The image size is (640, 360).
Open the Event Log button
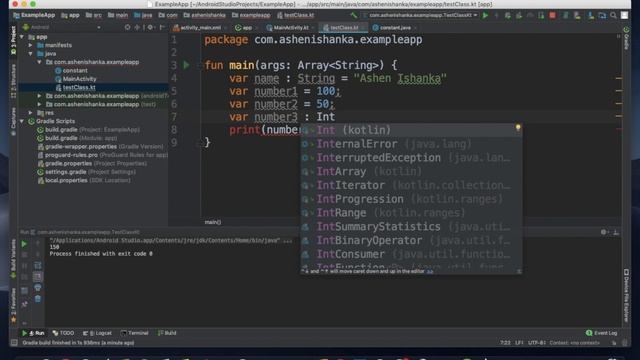tap(602, 333)
